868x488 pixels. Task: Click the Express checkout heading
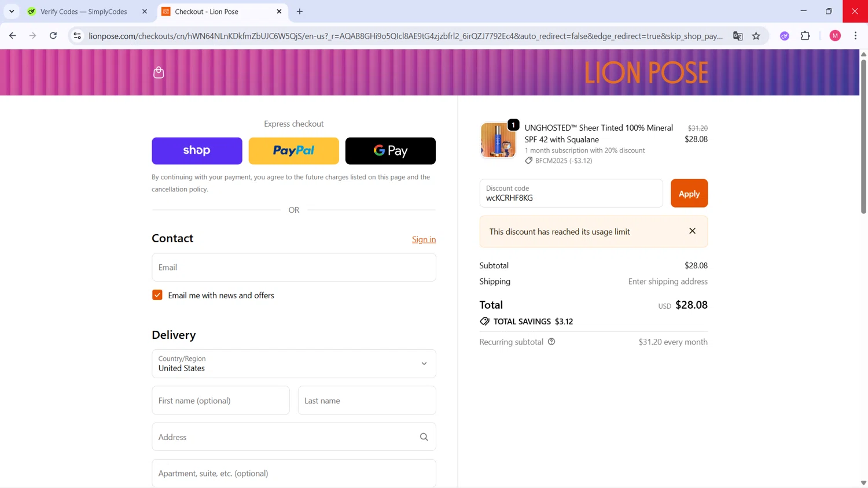(x=294, y=124)
